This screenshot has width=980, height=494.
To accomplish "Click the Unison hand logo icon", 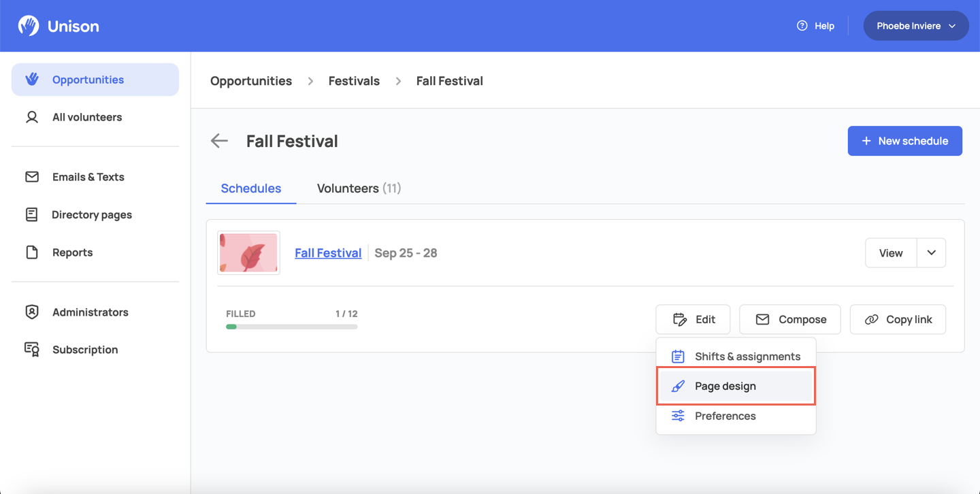I will point(29,26).
